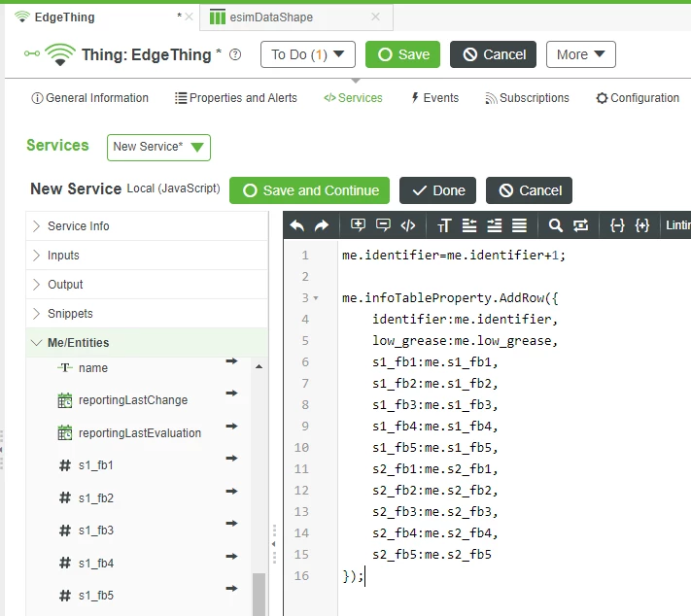Select the s1_fb5 property
691x616 pixels.
click(96, 596)
